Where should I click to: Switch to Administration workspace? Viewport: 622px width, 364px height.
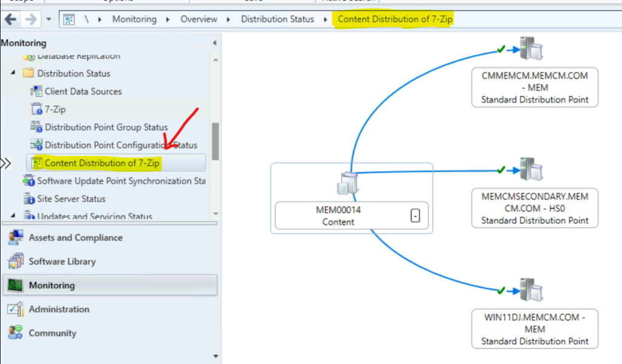(110, 309)
